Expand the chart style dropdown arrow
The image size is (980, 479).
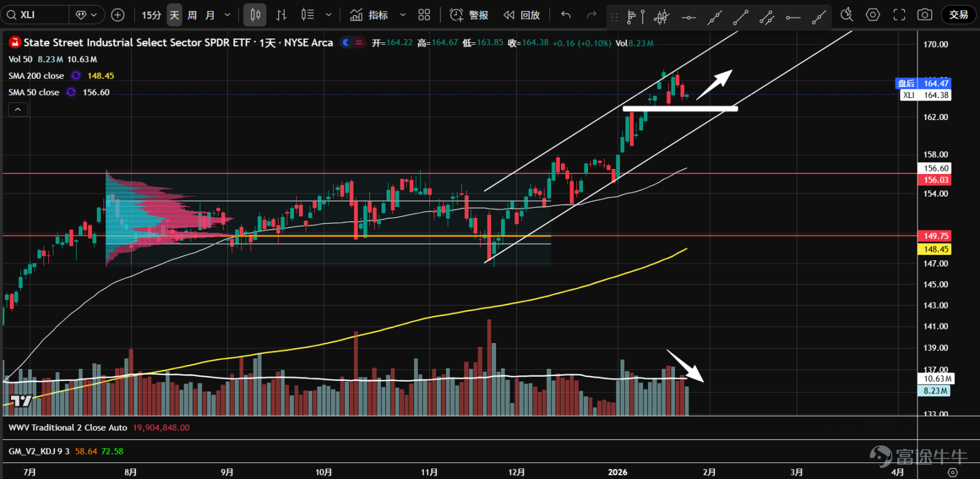coord(328,15)
